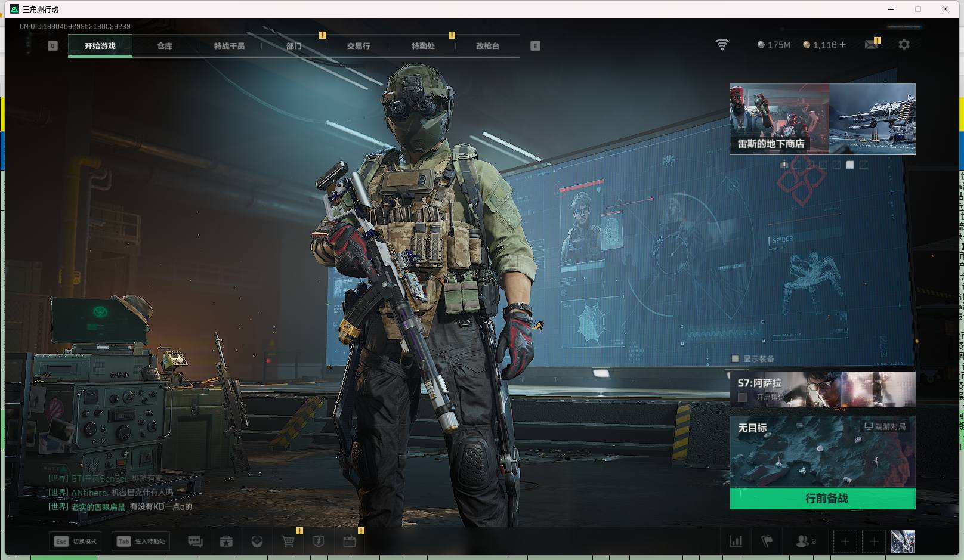964x560 pixels.
Task: Open the chat speech bubble icon
Action: [195, 542]
